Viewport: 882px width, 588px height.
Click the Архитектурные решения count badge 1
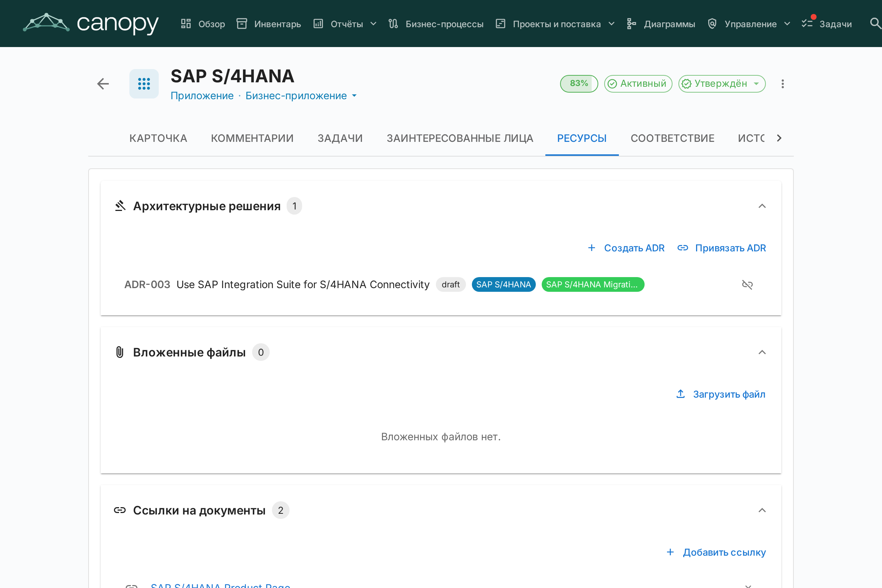(x=294, y=206)
